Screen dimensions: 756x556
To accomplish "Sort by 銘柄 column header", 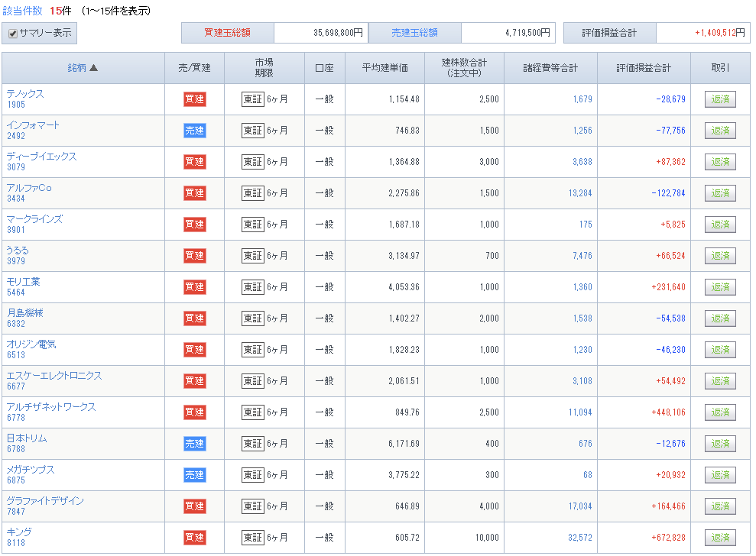I will [76, 68].
